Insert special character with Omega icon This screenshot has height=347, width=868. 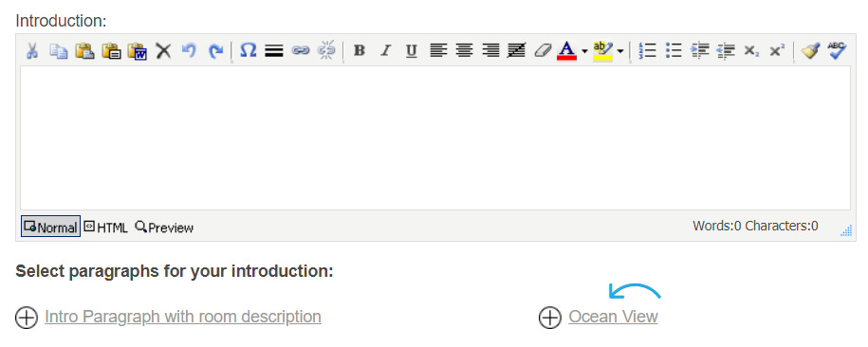coord(248,51)
